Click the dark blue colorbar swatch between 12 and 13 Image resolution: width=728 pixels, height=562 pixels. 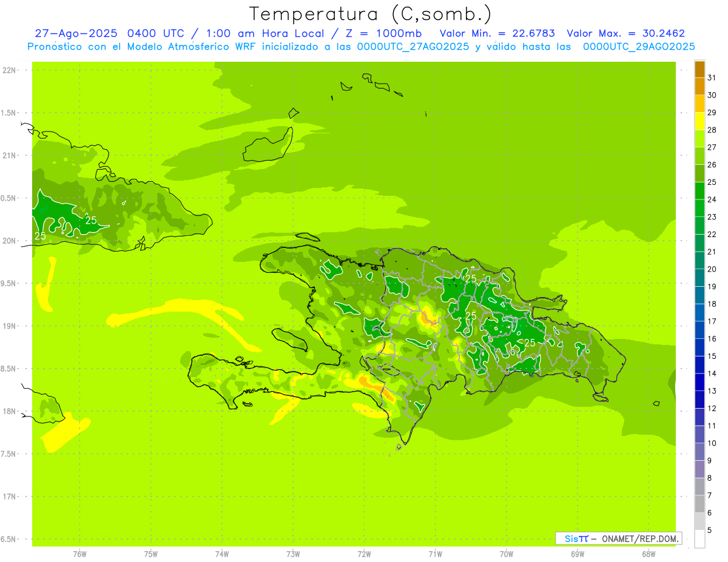click(x=699, y=400)
